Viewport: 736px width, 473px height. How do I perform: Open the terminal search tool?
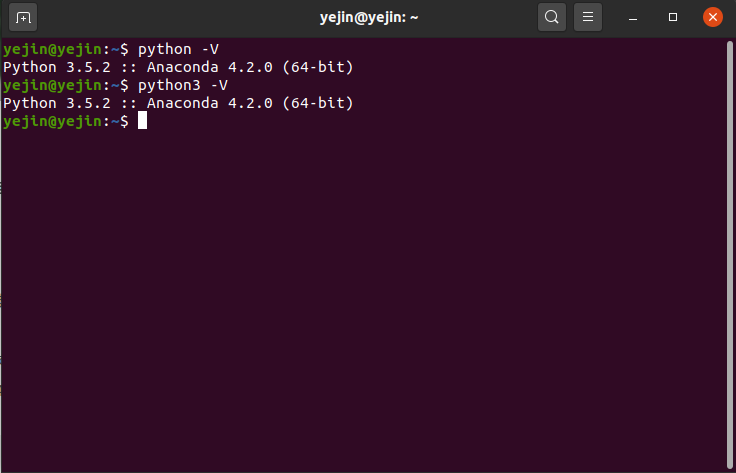pyautogui.click(x=552, y=17)
